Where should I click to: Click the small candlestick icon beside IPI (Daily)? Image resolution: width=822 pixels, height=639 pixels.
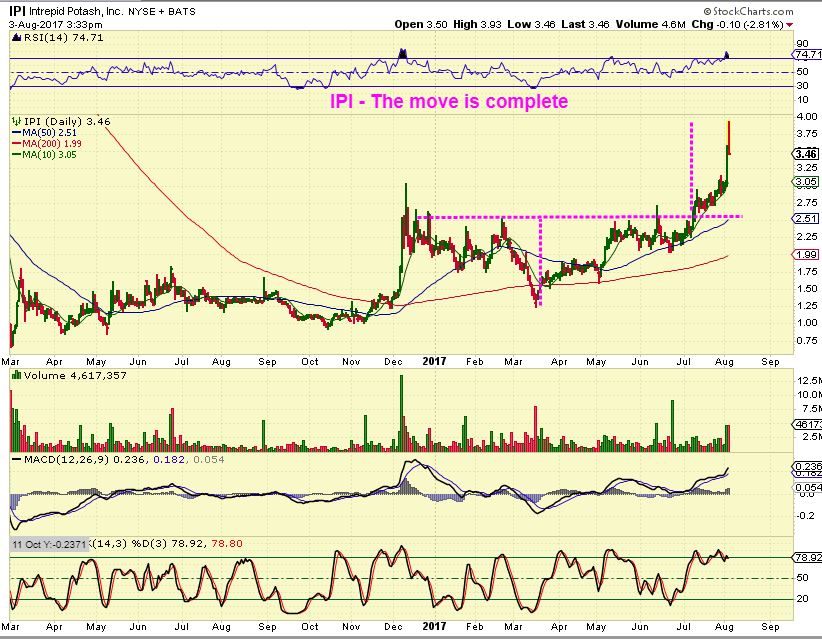[17, 122]
